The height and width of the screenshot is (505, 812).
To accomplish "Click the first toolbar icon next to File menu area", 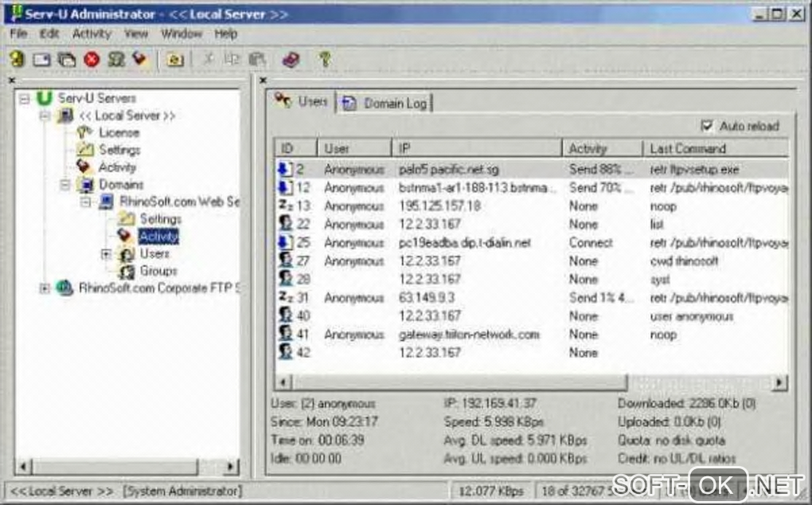I will [17, 59].
